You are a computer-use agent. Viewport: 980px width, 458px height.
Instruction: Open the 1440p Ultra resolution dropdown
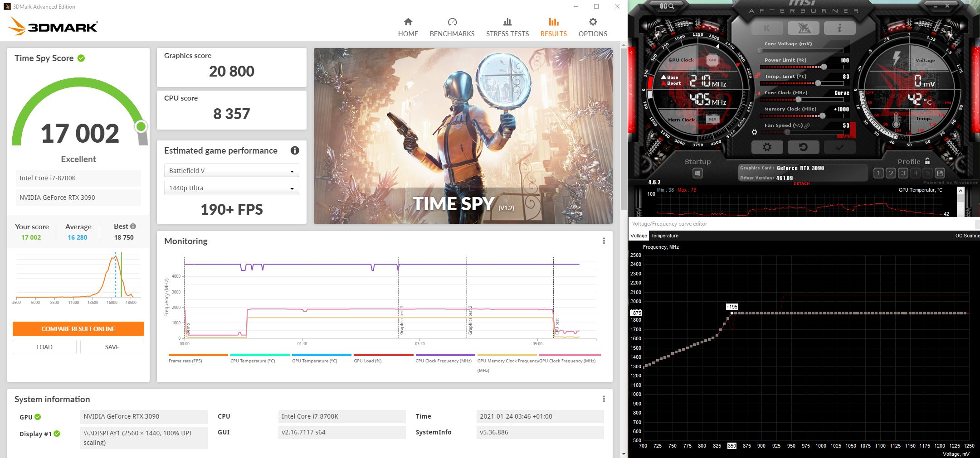click(x=231, y=188)
